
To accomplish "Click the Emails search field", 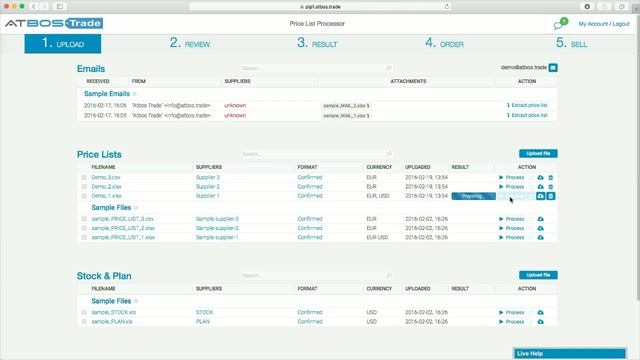I will click(x=316, y=68).
